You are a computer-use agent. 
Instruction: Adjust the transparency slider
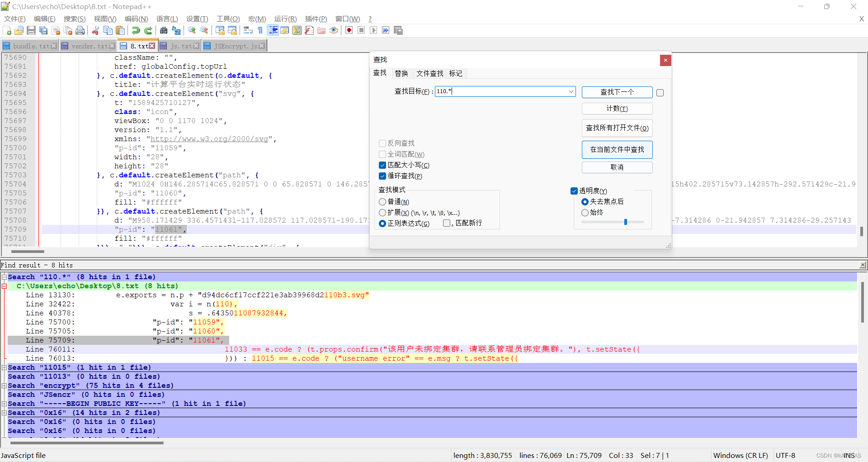(x=626, y=222)
